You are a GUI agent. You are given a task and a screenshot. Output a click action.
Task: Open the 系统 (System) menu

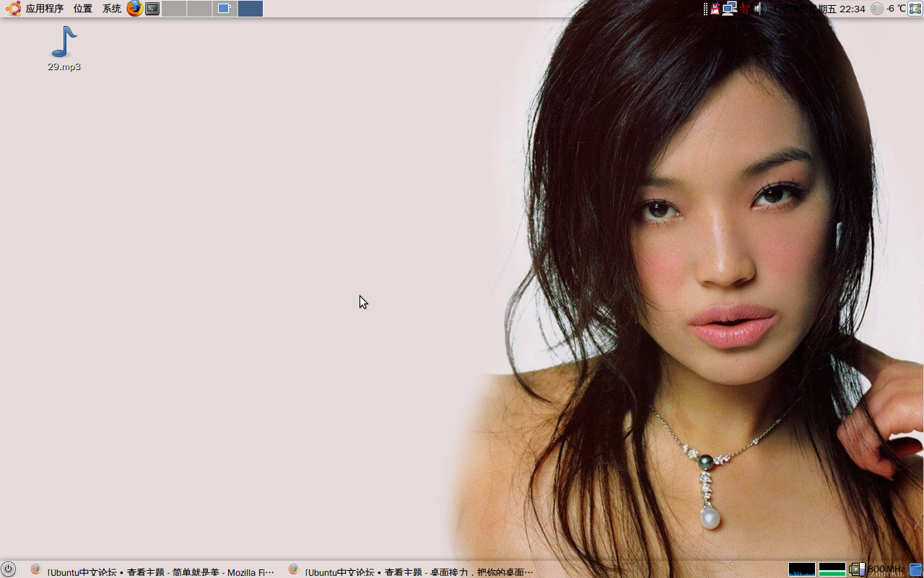(x=112, y=9)
